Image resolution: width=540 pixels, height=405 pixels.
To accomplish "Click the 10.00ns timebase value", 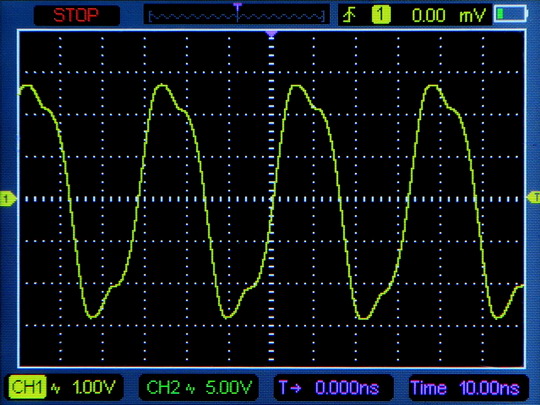I will coord(489,388).
